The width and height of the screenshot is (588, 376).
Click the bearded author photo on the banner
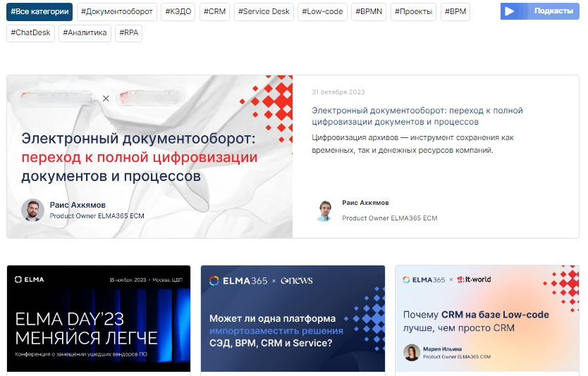click(32, 210)
